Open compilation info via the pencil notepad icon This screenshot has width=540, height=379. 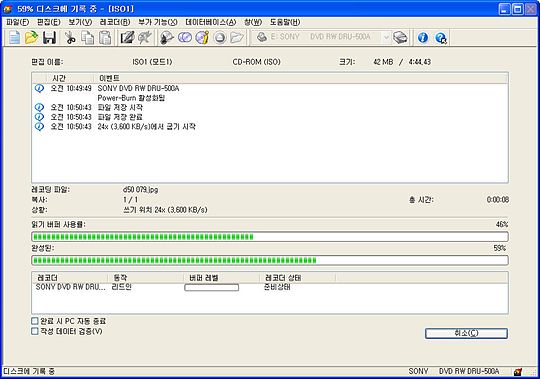[127, 38]
